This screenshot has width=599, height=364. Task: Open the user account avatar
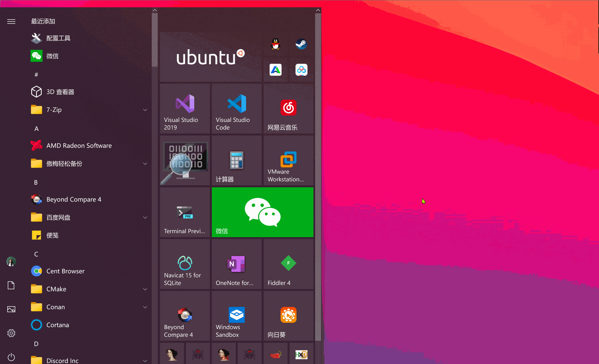(x=11, y=262)
